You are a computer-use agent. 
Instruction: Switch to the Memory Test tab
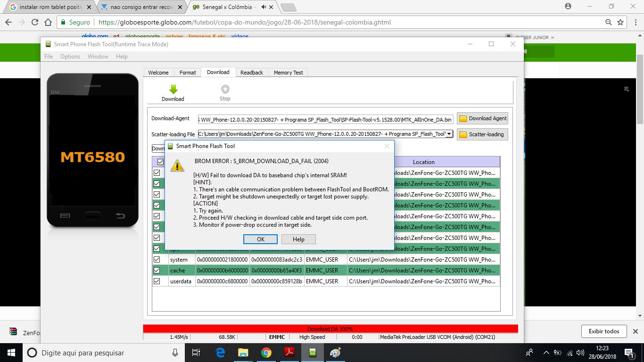pos(289,73)
